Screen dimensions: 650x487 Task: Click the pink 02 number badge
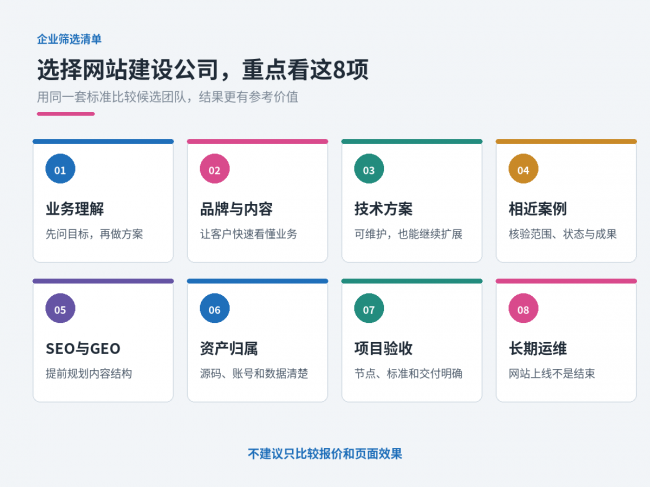(215, 169)
